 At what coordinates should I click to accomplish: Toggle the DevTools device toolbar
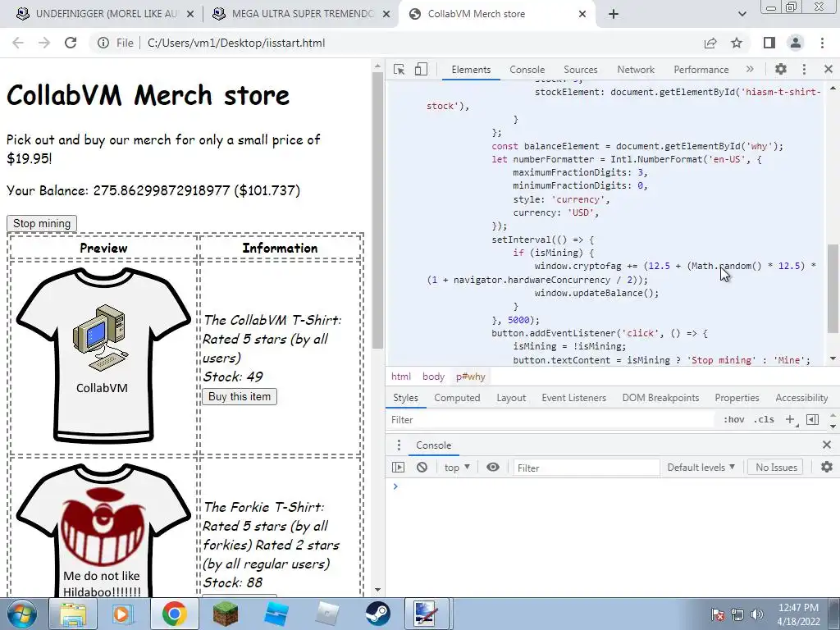coord(421,69)
